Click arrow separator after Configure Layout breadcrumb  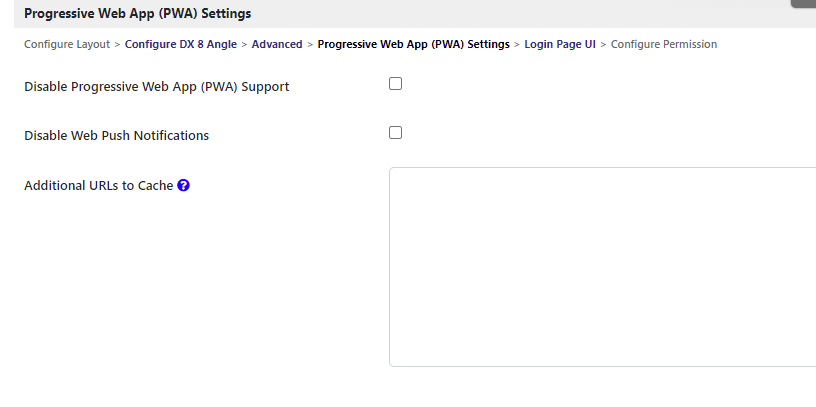[x=118, y=44]
